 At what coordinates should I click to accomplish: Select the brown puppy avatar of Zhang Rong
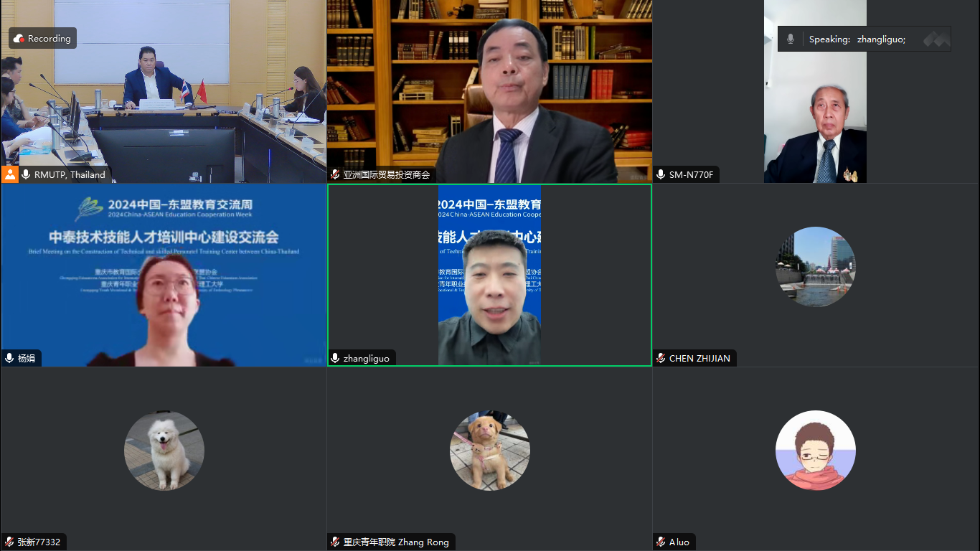[490, 451]
